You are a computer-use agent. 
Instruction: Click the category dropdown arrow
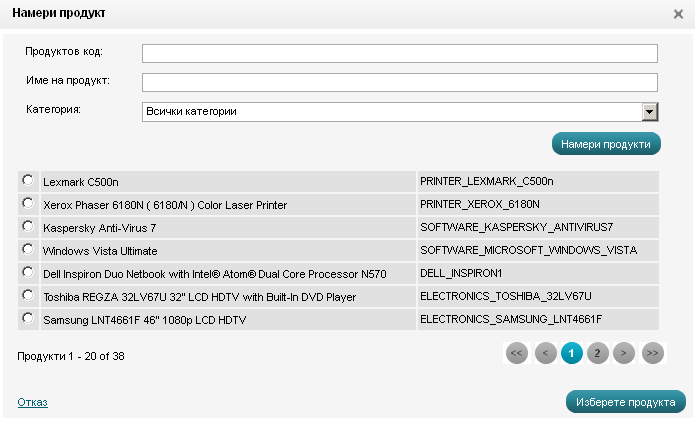pyautogui.click(x=649, y=111)
